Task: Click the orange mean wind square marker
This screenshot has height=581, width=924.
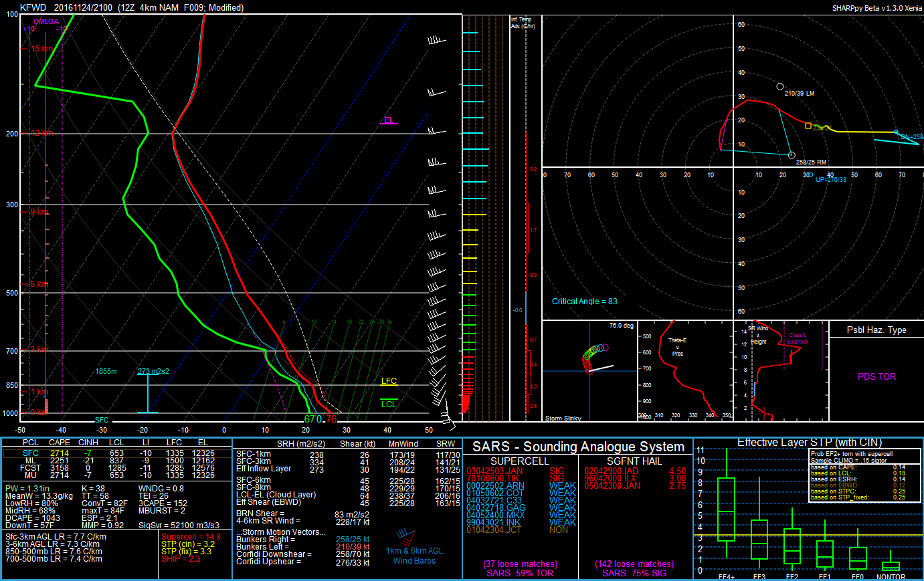Action: pos(808,126)
